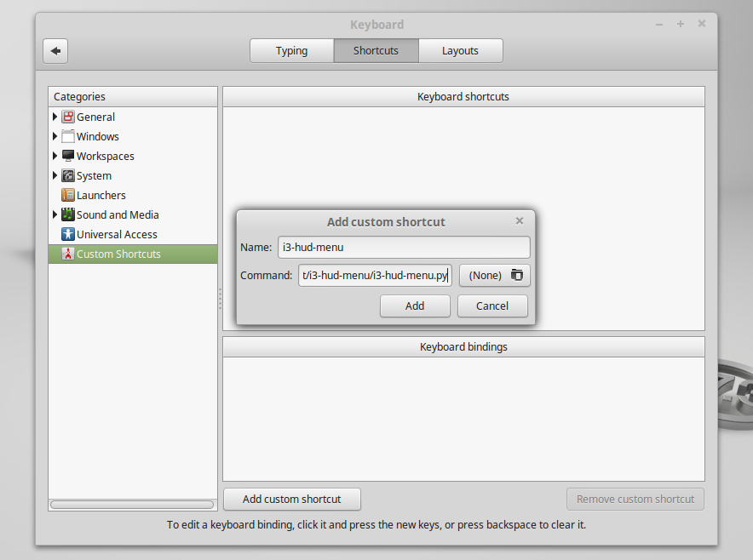Expand the Sound and Media category
This screenshot has height=560, width=753.
coord(55,214)
